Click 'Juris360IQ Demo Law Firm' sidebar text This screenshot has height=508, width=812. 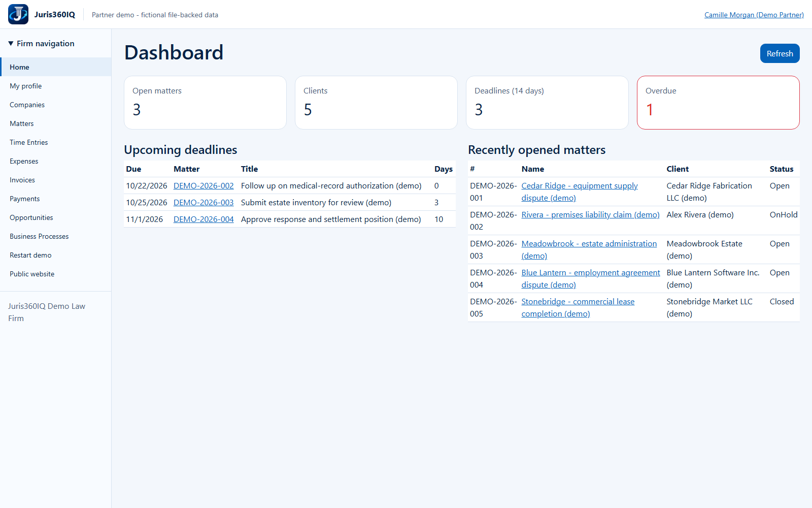(x=47, y=312)
